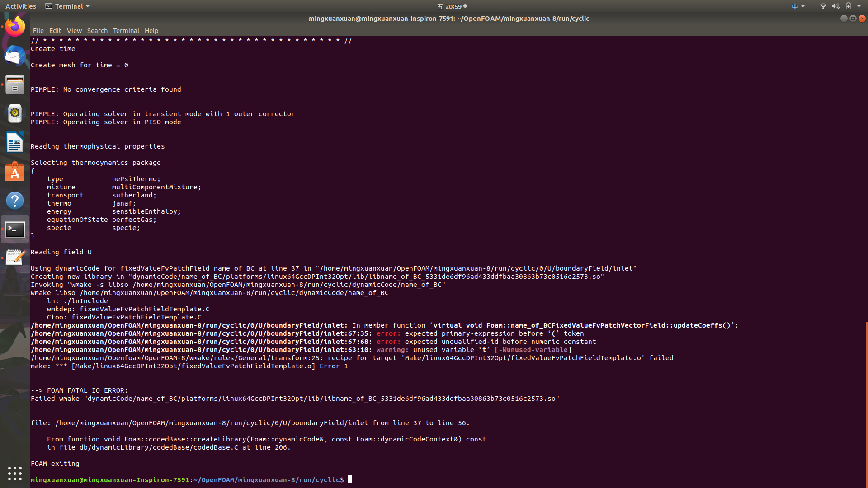
Task: Open the Edit menu in terminal
Action: (55, 31)
